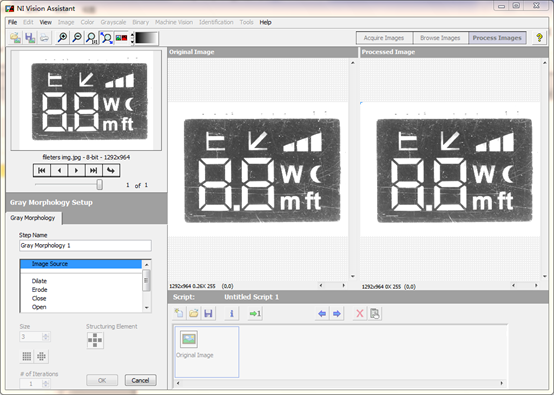Viewport: 554px width, 395px height.
Task: Click operation list scroll down arrow
Action: coord(147,308)
